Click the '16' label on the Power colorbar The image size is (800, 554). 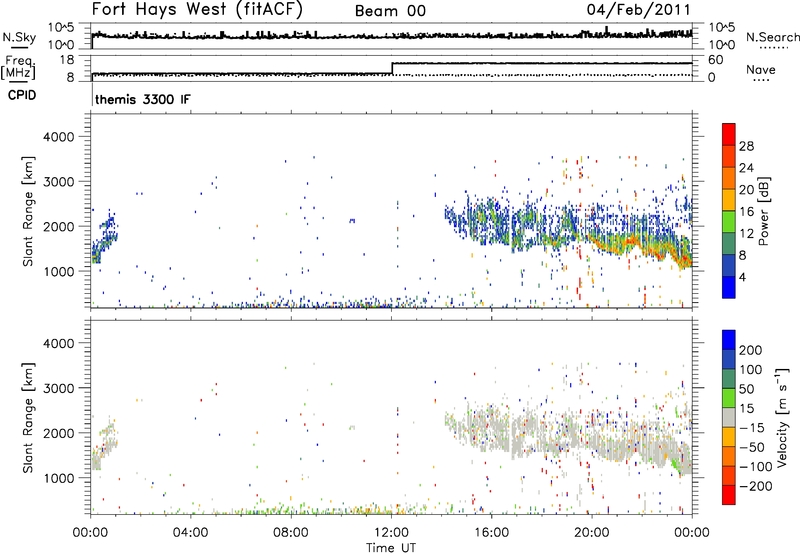tap(746, 212)
